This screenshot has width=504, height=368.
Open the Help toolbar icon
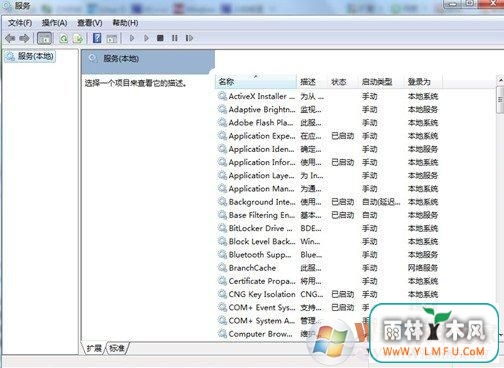click(x=97, y=38)
